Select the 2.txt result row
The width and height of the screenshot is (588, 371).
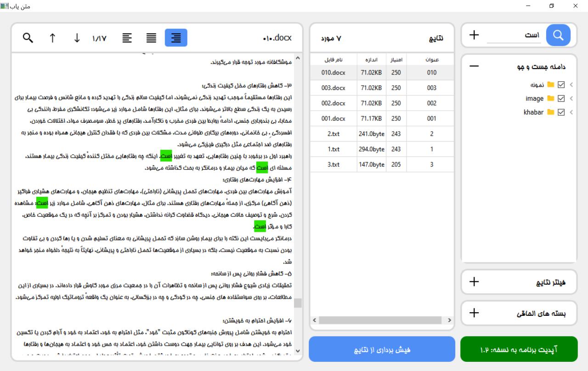click(x=382, y=134)
